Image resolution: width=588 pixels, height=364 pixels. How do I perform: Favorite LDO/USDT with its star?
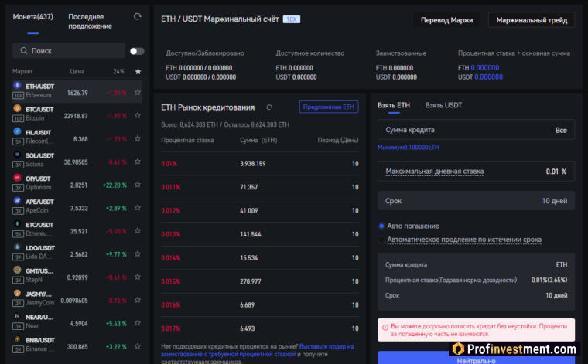(x=138, y=254)
